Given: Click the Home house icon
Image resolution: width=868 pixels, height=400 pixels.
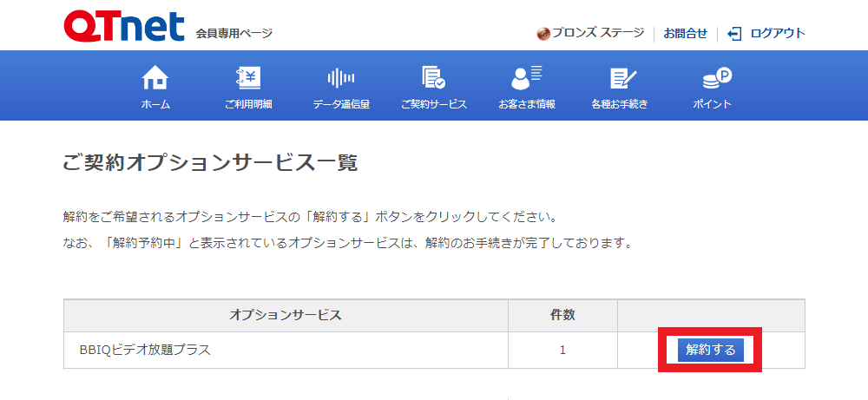Looking at the screenshot, I should (155, 78).
